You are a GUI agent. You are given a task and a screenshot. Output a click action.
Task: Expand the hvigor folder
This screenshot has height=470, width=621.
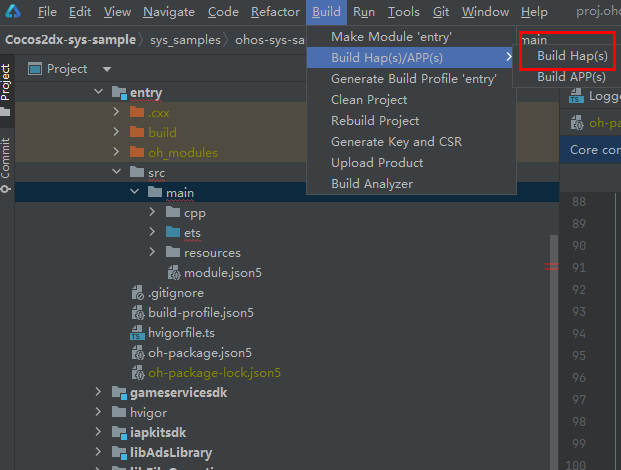[98, 412]
